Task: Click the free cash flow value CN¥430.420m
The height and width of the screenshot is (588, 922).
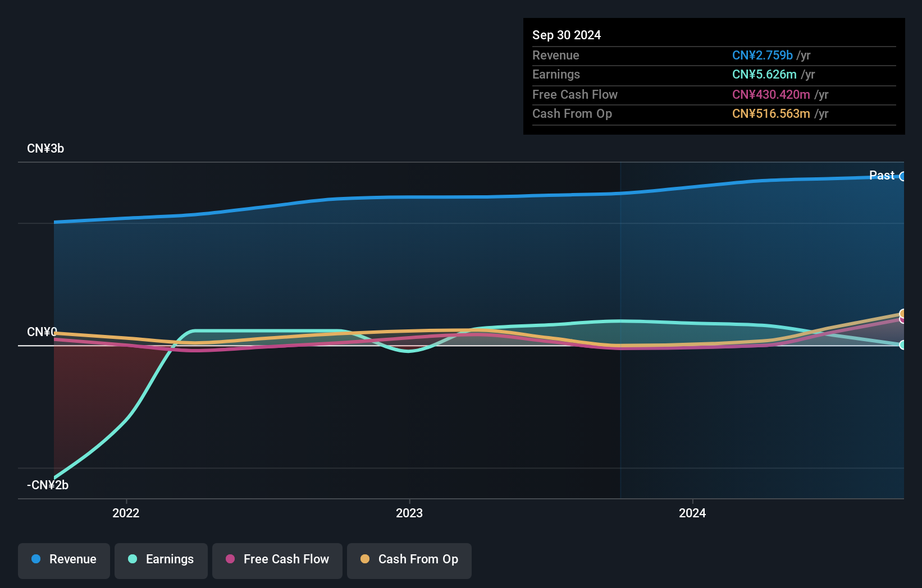Action: click(771, 94)
